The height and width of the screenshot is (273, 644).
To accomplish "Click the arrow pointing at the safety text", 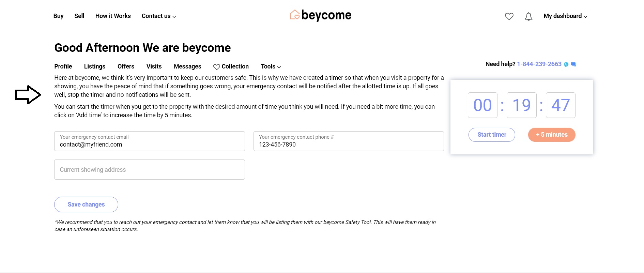I will click(27, 94).
